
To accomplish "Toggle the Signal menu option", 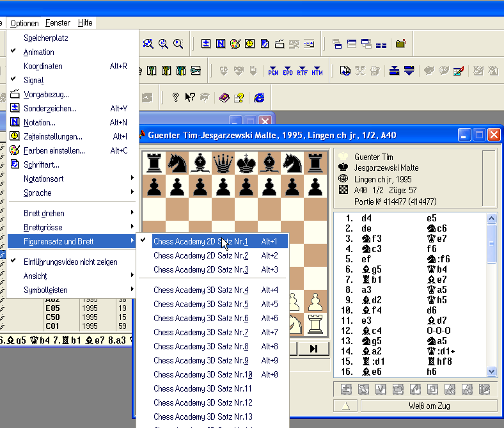I will click(73, 80).
